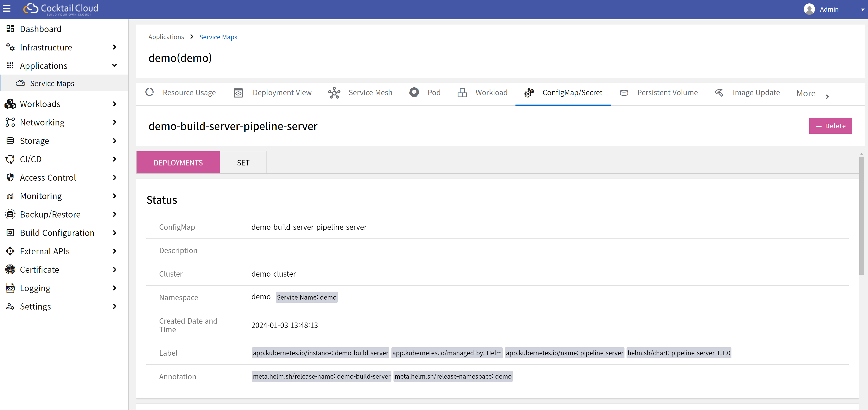
Task: Click the Logging LOG icon
Action: coord(10,288)
